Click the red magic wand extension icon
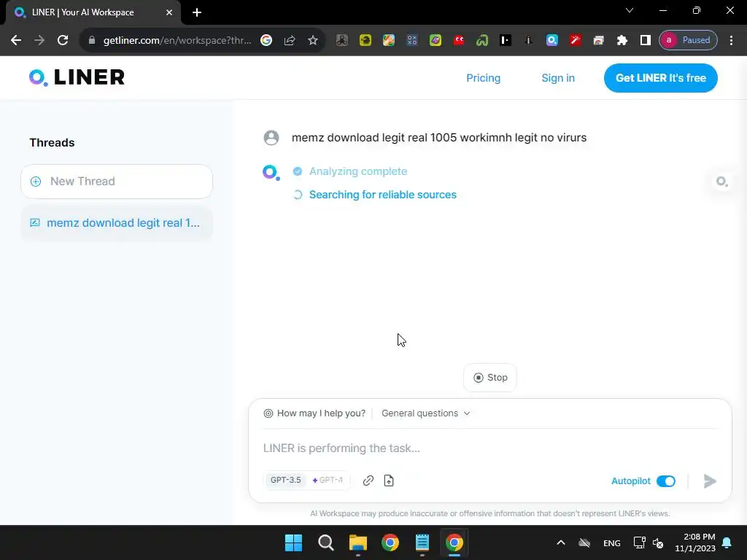Screen dimensions: 747x560 [x=575, y=40]
